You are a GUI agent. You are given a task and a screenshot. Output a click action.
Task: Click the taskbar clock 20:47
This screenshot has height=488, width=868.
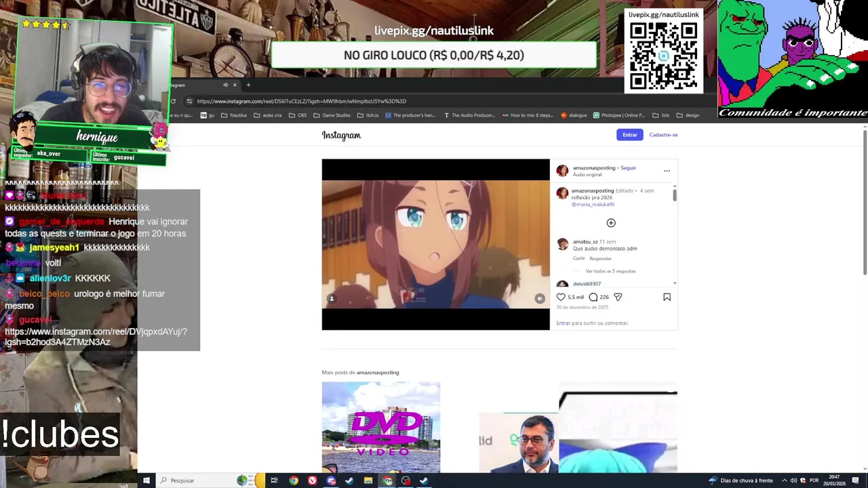click(835, 481)
